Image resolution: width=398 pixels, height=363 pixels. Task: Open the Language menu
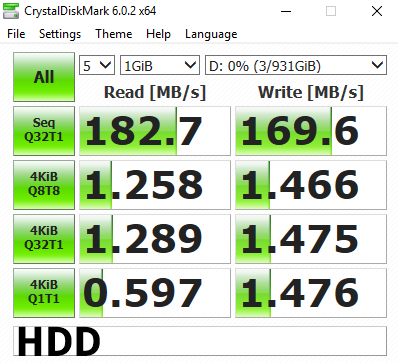coord(211,34)
